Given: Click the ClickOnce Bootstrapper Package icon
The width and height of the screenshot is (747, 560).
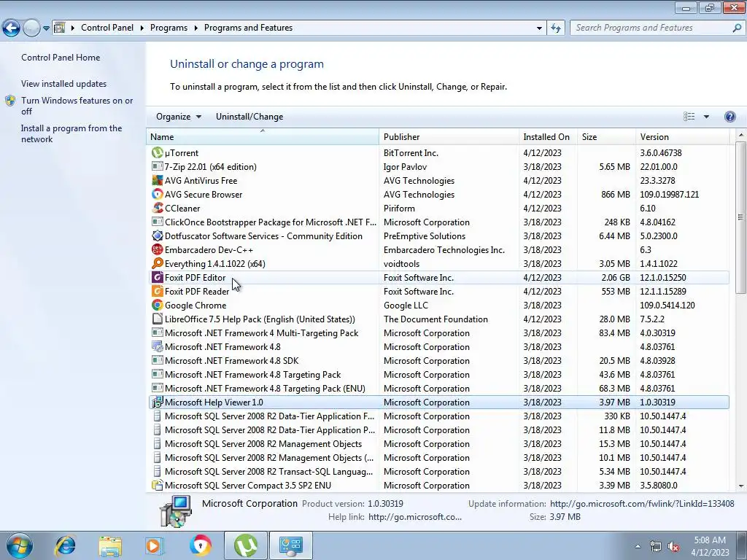Looking at the screenshot, I should click(x=158, y=222).
